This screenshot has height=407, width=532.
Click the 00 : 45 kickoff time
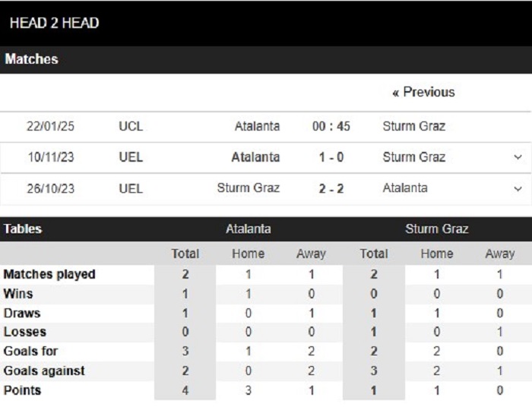pyautogui.click(x=331, y=126)
